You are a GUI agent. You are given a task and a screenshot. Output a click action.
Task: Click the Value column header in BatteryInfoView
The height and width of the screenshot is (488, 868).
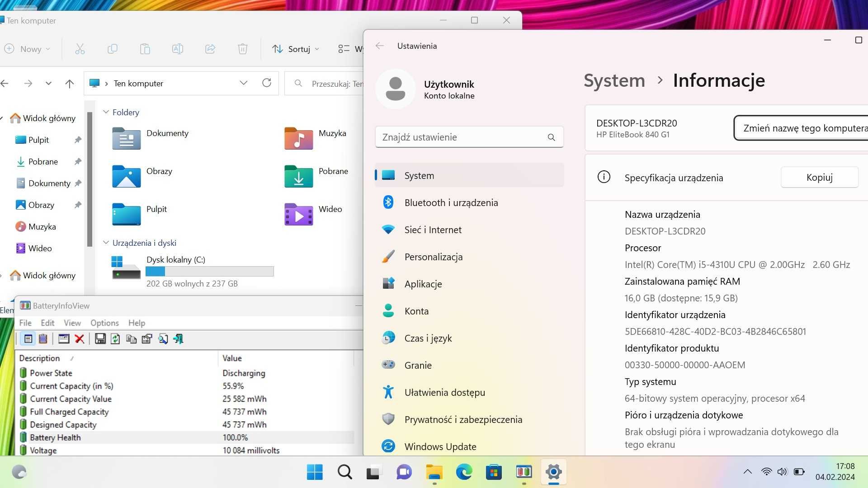(286, 358)
